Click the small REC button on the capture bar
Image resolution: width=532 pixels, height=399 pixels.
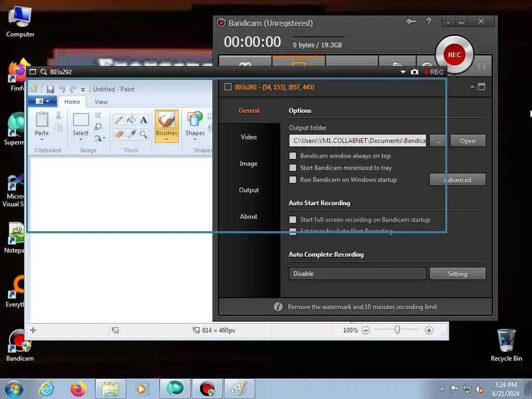(434, 72)
